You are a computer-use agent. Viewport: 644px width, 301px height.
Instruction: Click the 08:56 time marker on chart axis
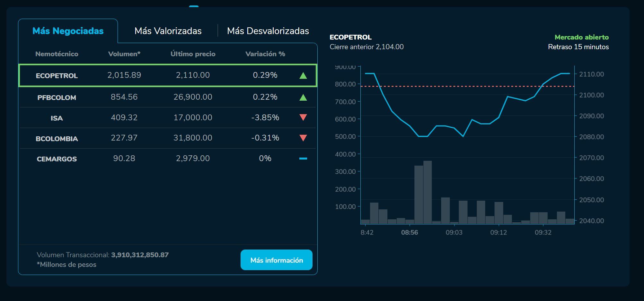click(x=410, y=232)
